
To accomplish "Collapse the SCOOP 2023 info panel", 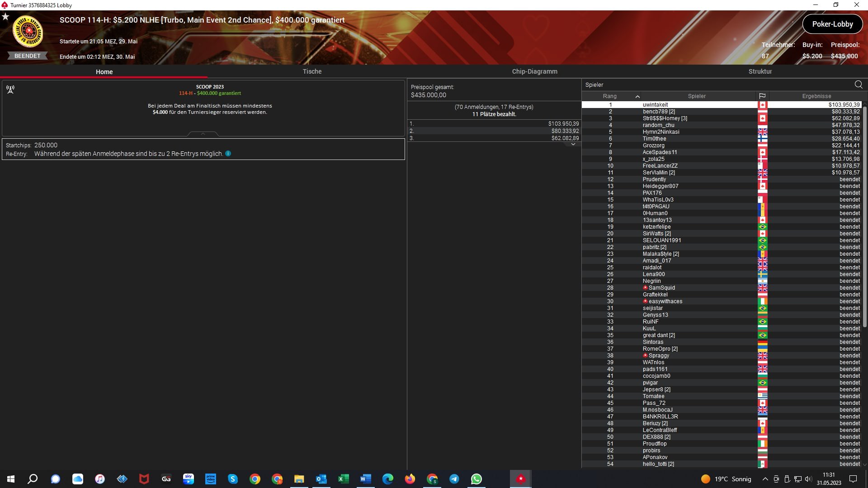I will [x=203, y=134].
